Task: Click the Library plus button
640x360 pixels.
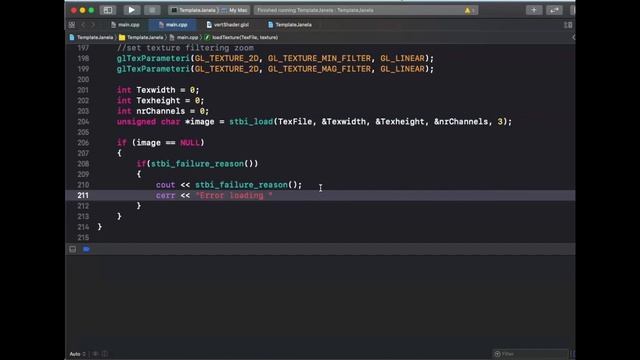Action: point(533,10)
